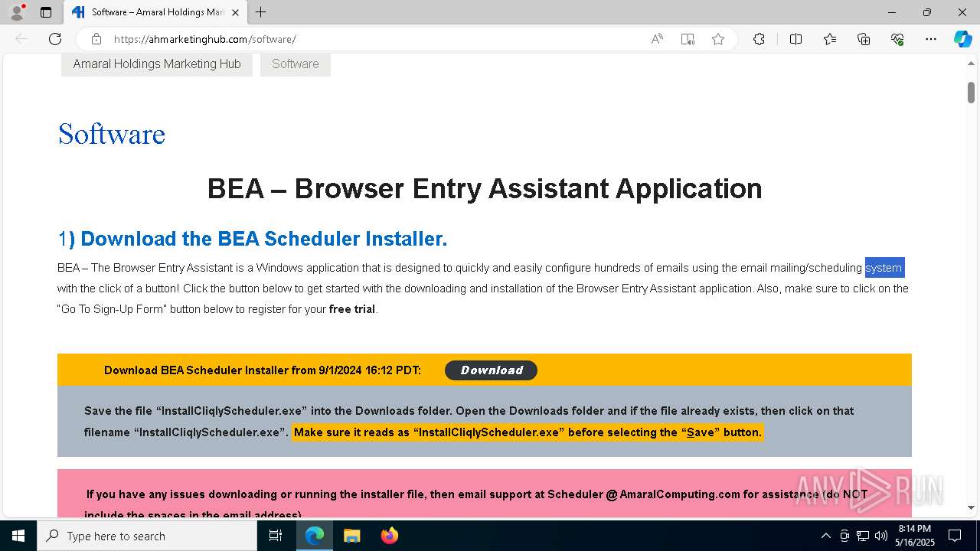Image resolution: width=980 pixels, height=551 pixels.
Task: Toggle split screen view
Action: click(795, 39)
